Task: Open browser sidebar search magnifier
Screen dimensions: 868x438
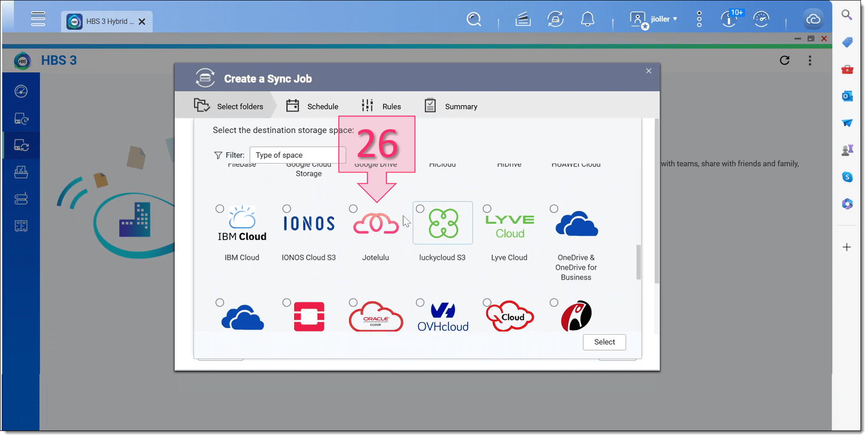Action: 847,15
